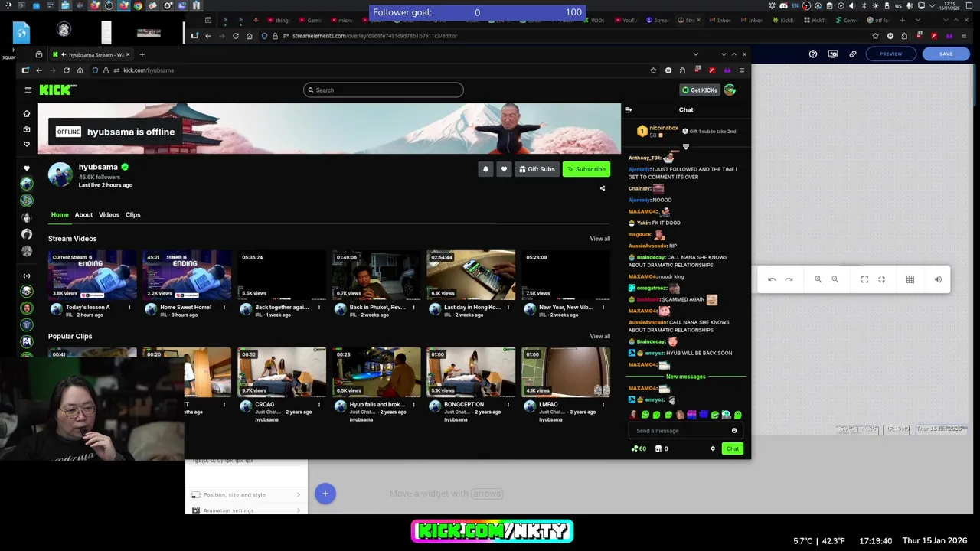Click the monitor settings icon beside help
980x551 pixels.
tap(832, 54)
